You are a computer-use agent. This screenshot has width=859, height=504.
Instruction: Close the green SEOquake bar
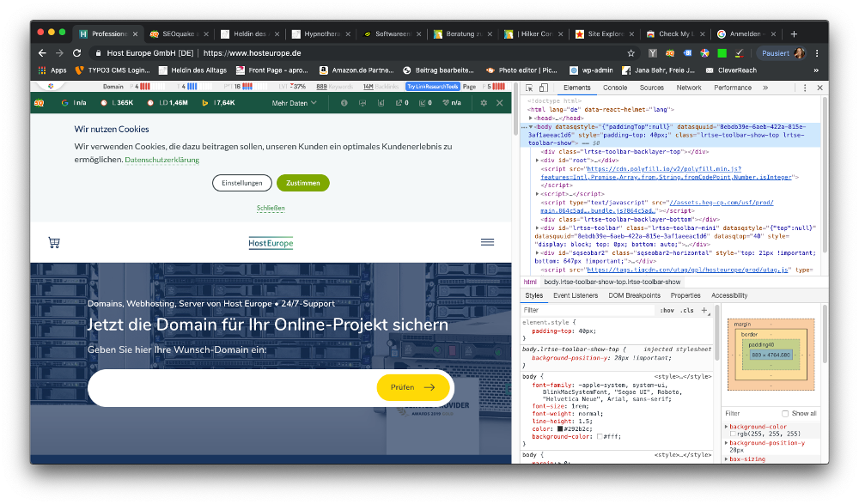500,103
